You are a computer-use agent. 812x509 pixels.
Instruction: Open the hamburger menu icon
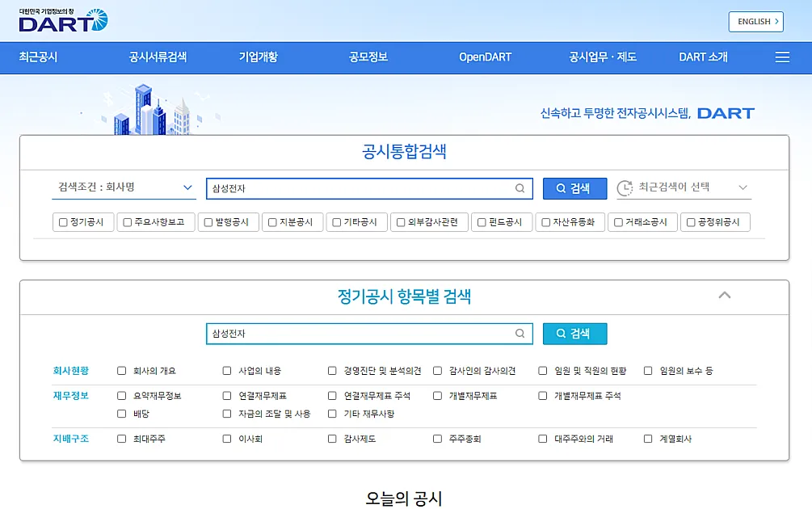(x=782, y=57)
